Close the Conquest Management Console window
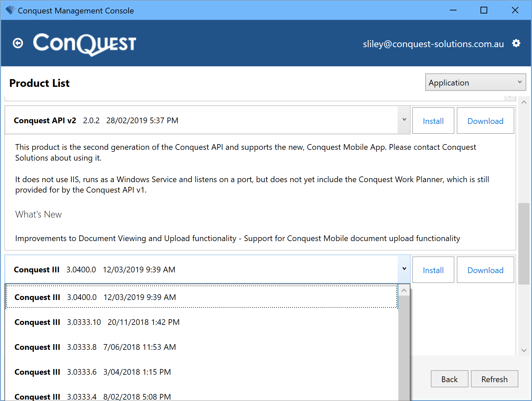The width and height of the screenshot is (532, 401). (515, 10)
